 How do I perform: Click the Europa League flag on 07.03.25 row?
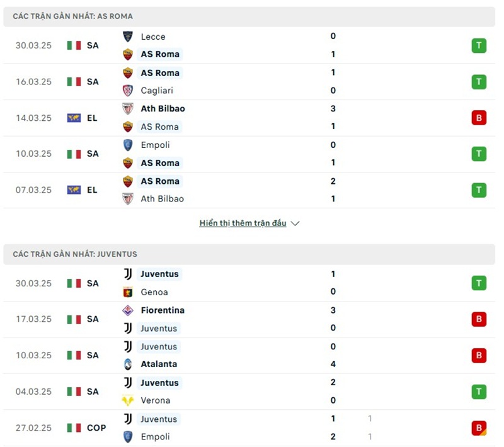pyautogui.click(x=74, y=190)
